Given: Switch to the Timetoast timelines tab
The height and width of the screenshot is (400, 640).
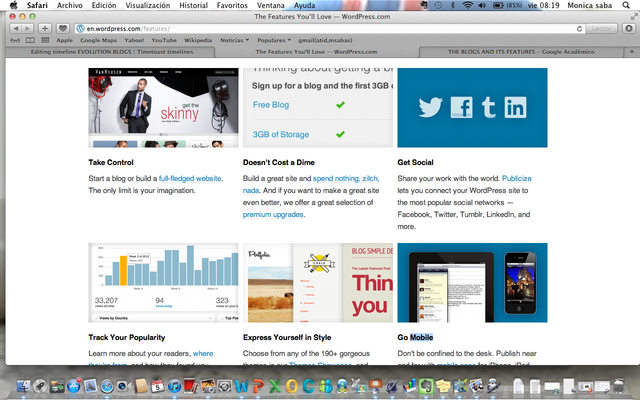Looking at the screenshot, I should tap(112, 52).
